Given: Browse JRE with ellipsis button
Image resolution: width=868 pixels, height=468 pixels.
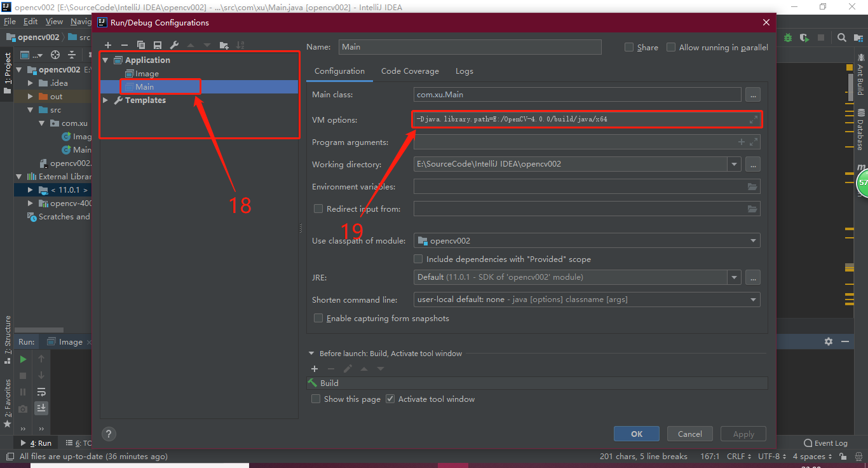Looking at the screenshot, I should [x=753, y=277].
